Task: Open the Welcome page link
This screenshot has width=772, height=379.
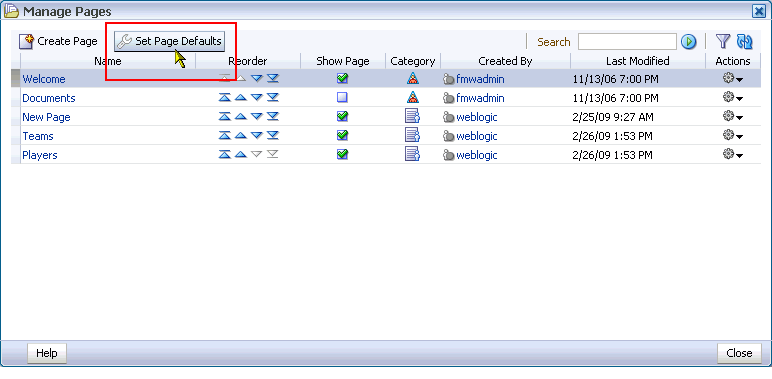Action: point(44,79)
